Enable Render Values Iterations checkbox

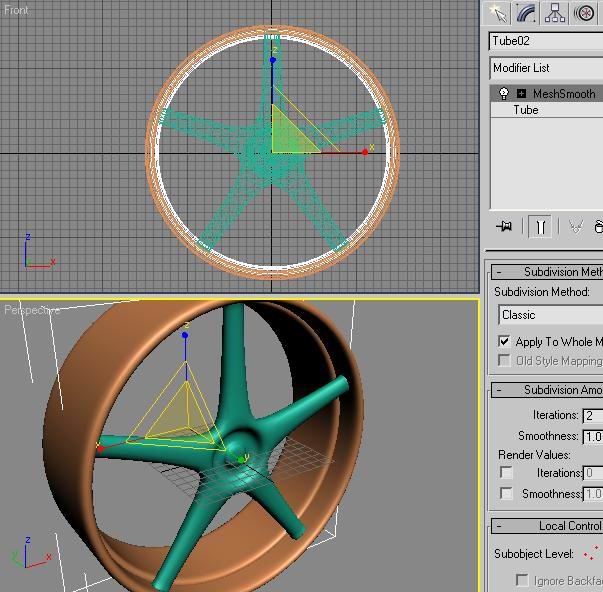pos(506,473)
